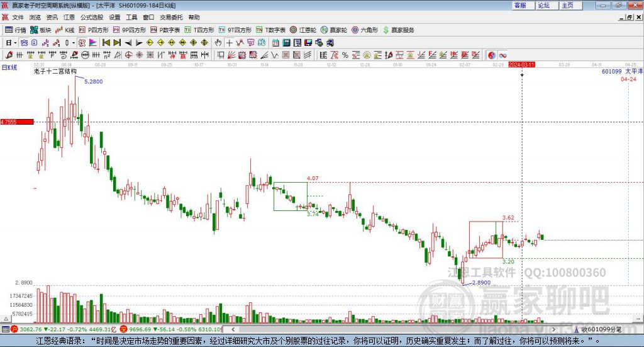Image resolution: width=644 pixels, height=347 pixels.
Task: Open the 公式选股 menu
Action: [92, 17]
